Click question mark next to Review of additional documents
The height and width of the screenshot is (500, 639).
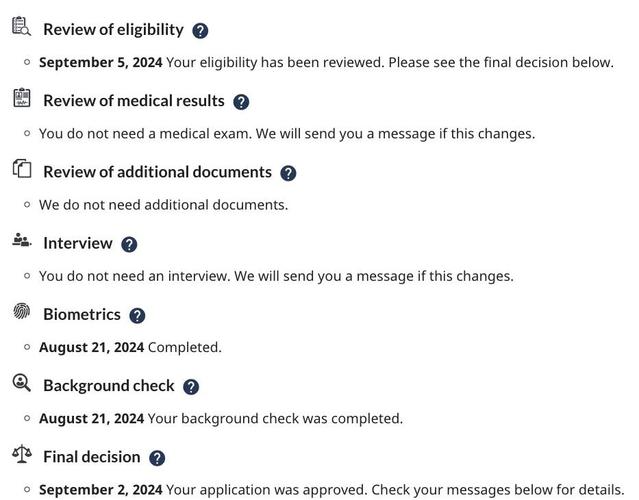(x=288, y=173)
